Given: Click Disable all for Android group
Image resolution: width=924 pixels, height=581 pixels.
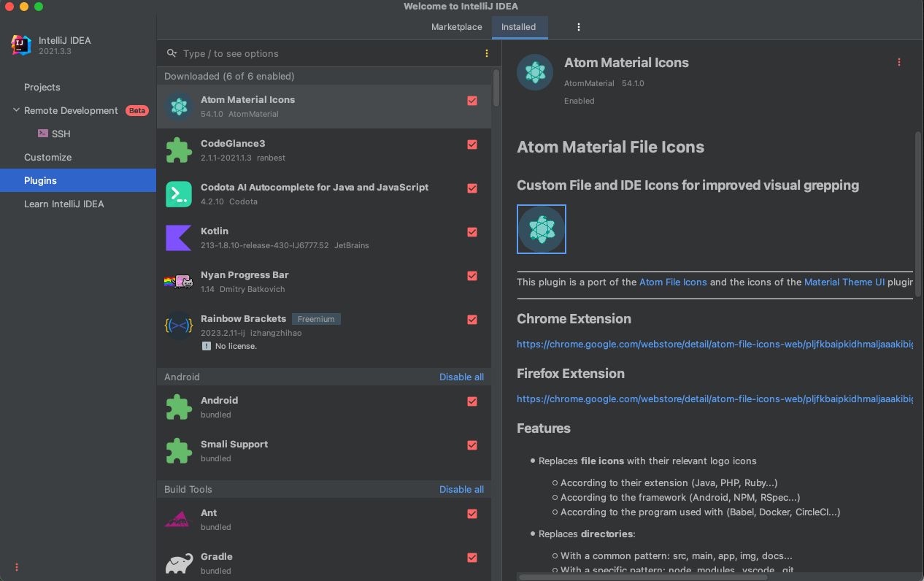Looking at the screenshot, I should click(461, 377).
